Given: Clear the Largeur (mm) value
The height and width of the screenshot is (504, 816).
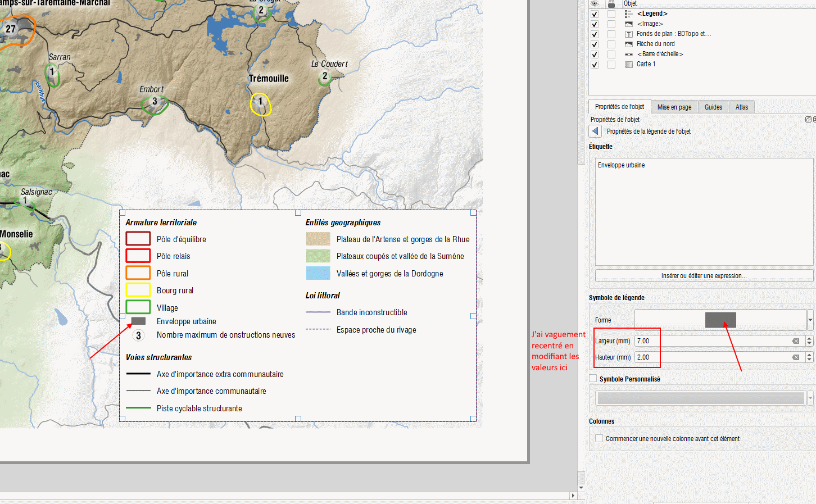Looking at the screenshot, I should [796, 341].
